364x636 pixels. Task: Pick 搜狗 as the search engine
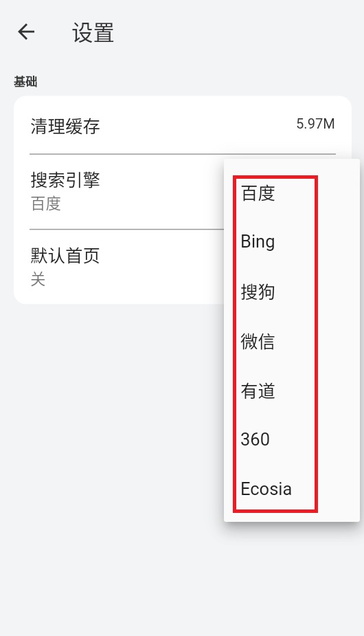pos(258,292)
